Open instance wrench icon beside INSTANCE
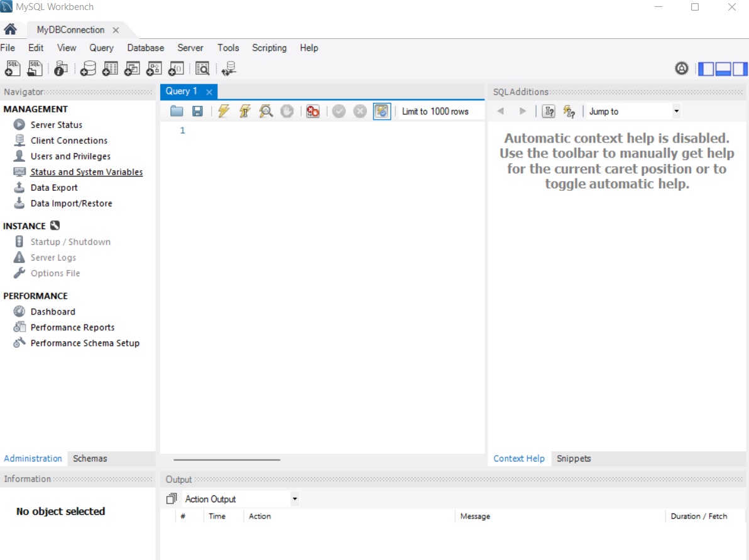This screenshot has width=749, height=560. (x=55, y=225)
